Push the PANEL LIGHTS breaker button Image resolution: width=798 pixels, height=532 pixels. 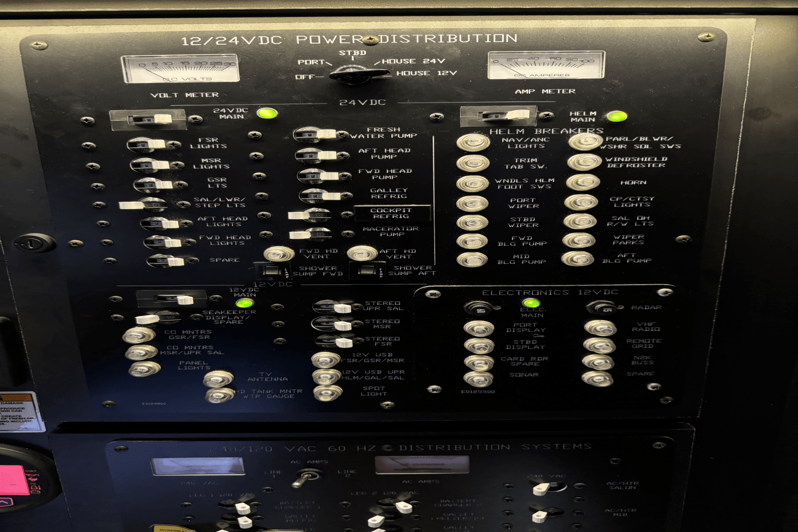144,368
